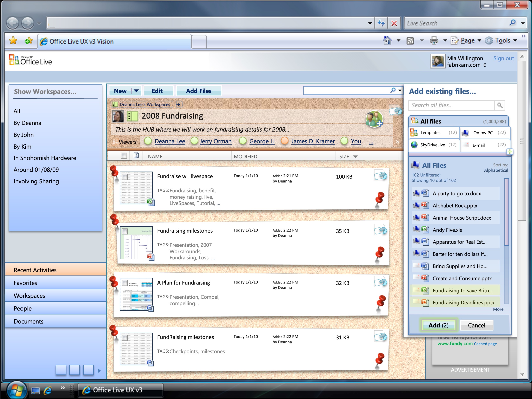Check the box on A Plan for Fundraising thumbnail
Screen dimensions: 532x399
125,283
